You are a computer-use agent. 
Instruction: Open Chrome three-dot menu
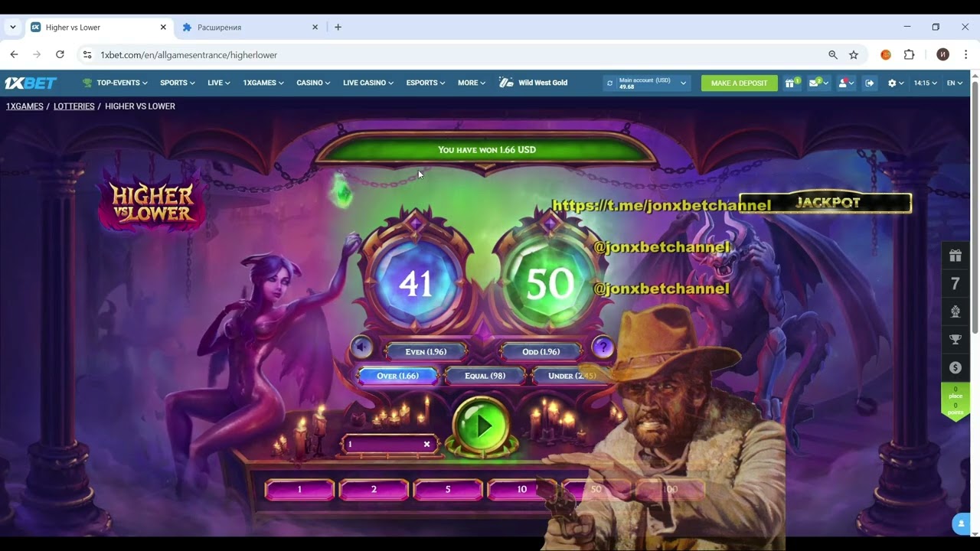[965, 54]
